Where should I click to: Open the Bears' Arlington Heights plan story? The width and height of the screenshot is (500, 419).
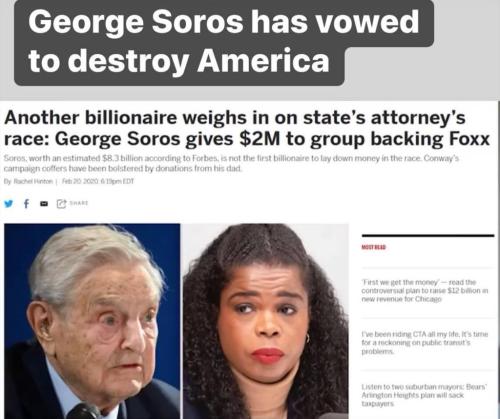click(x=424, y=395)
